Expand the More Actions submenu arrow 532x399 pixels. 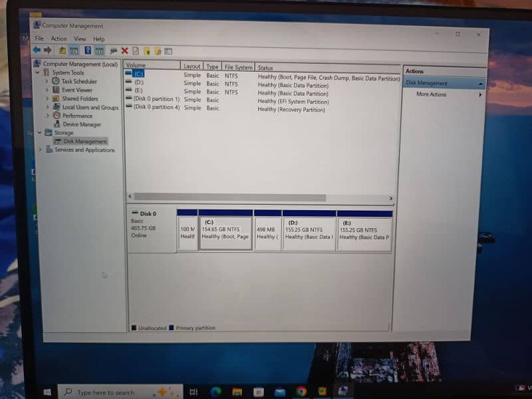point(479,94)
